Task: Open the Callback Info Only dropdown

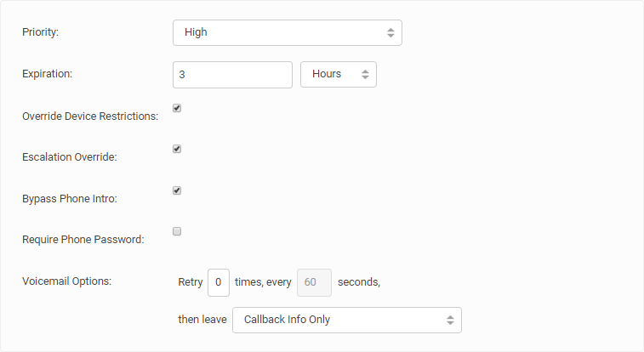Action: (346, 320)
